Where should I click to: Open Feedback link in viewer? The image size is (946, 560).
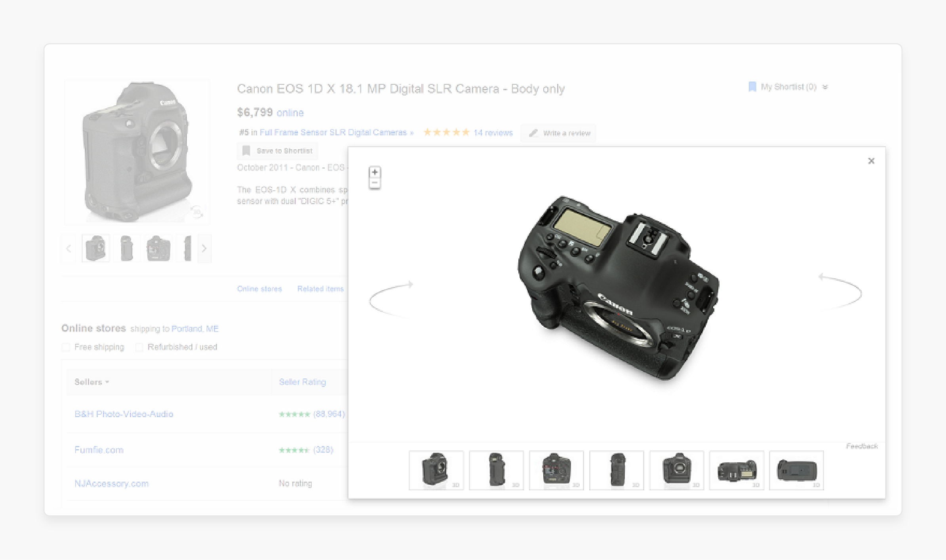coord(862,446)
